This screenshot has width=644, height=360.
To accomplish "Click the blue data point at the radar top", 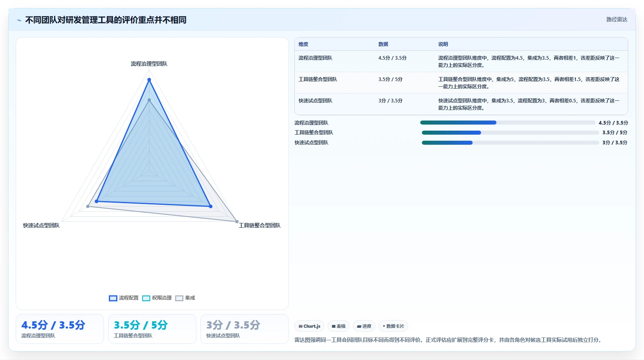I will (149, 80).
